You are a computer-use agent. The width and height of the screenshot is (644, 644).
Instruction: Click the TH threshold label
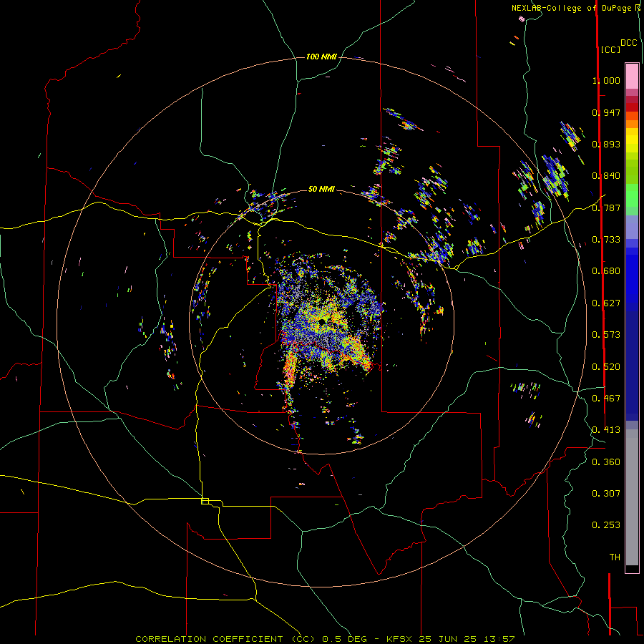click(615, 557)
